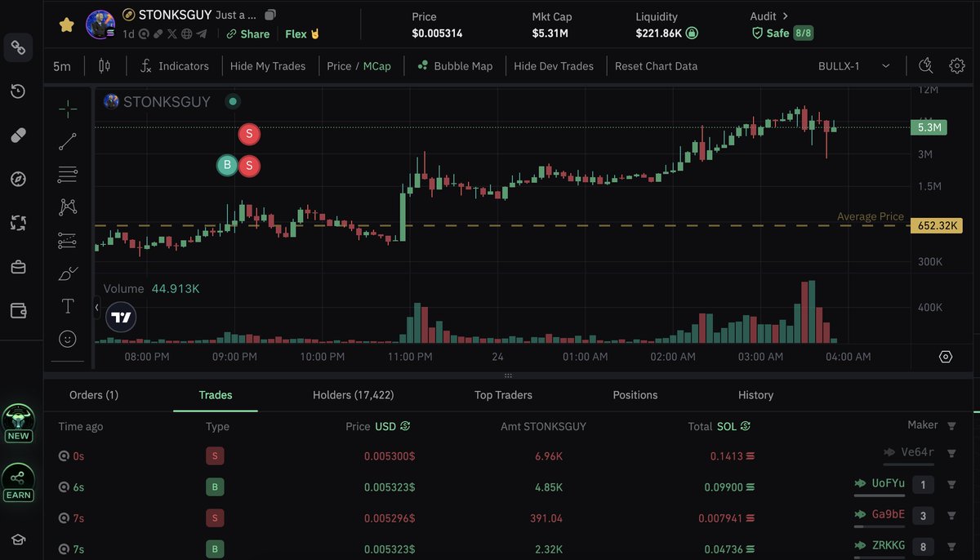Switch chart to MCap mode
This screenshot has width=980, height=560.
[x=377, y=66]
